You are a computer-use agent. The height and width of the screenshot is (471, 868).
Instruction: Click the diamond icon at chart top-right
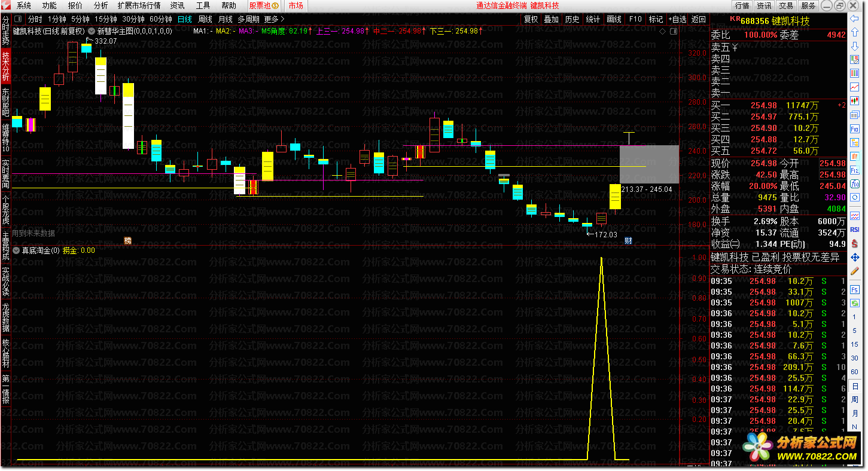click(x=662, y=32)
